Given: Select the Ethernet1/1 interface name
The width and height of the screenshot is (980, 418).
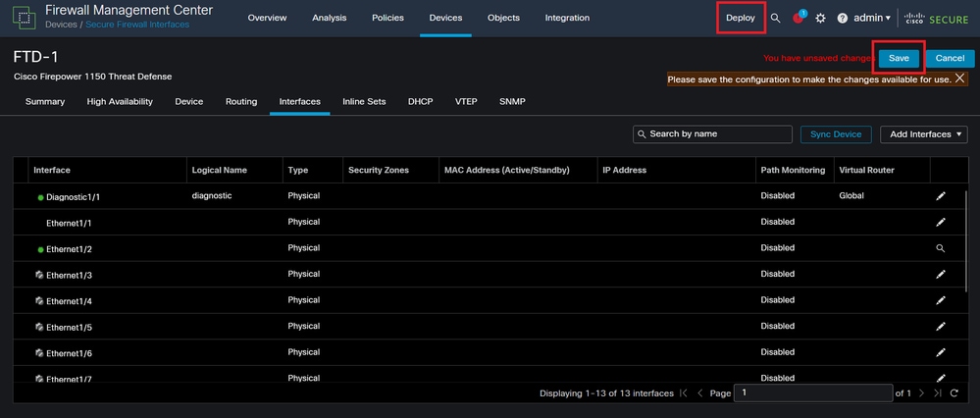Looking at the screenshot, I should point(69,223).
